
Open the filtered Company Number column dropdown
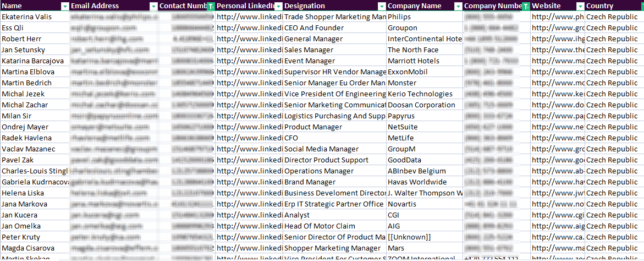(x=525, y=6)
